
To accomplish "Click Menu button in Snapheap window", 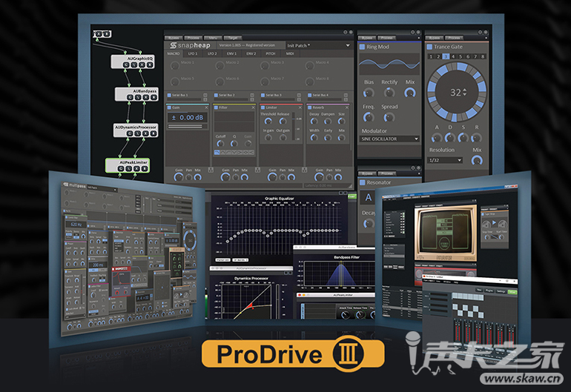I will pos(213,38).
